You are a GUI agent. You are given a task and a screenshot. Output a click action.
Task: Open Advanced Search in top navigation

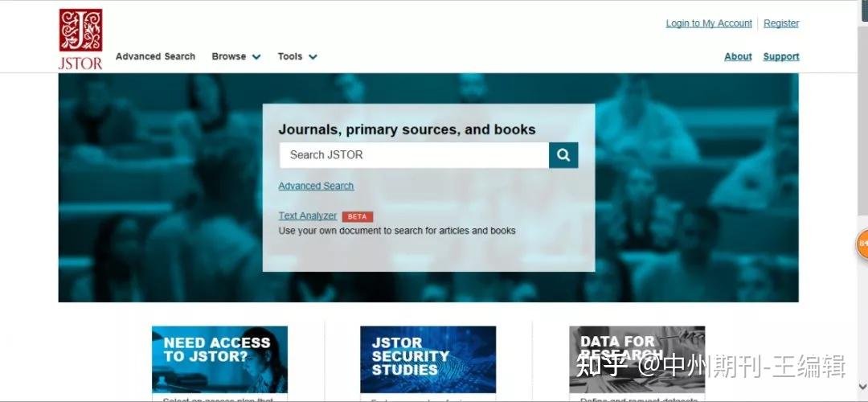156,56
